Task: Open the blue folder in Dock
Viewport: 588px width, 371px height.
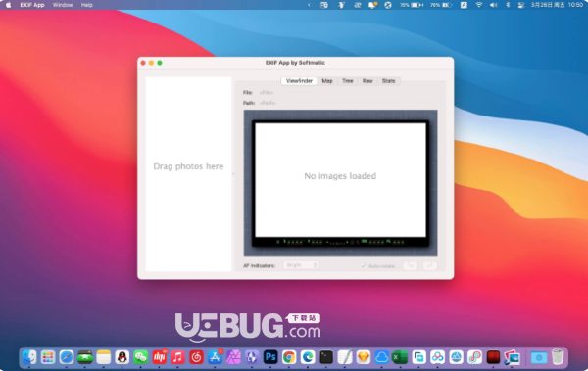Action: (539, 357)
